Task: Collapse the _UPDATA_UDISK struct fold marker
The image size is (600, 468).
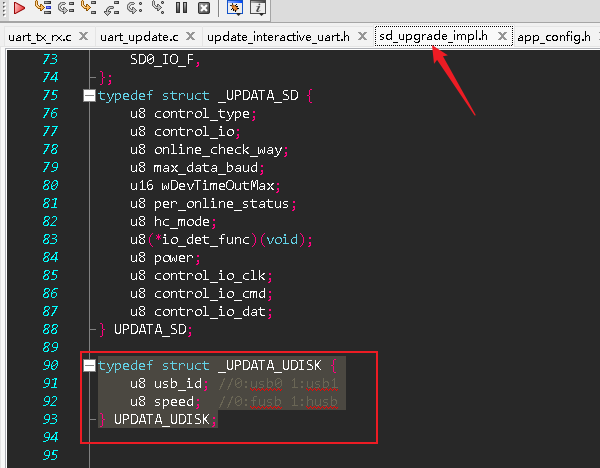Action: pos(89,365)
